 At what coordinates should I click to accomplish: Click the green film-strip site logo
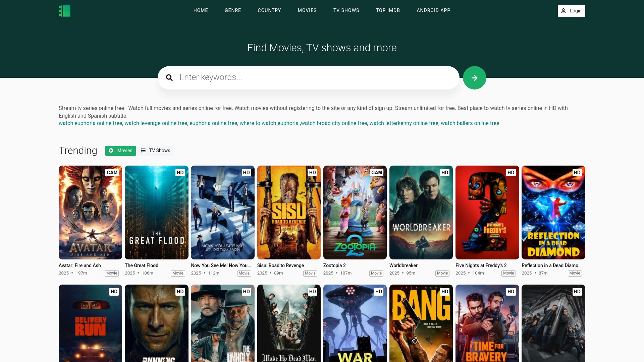click(x=65, y=11)
